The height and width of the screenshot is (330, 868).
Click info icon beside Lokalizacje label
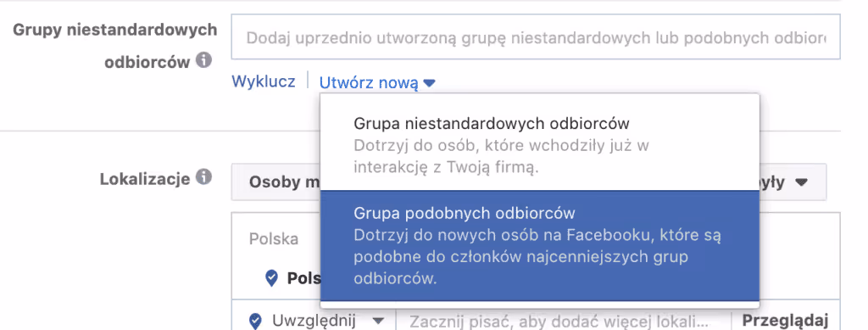pyautogui.click(x=204, y=177)
